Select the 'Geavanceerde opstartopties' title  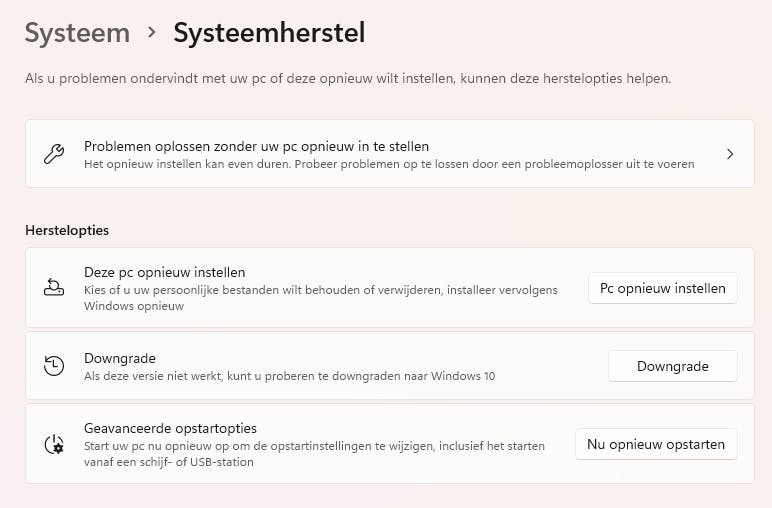coord(170,428)
